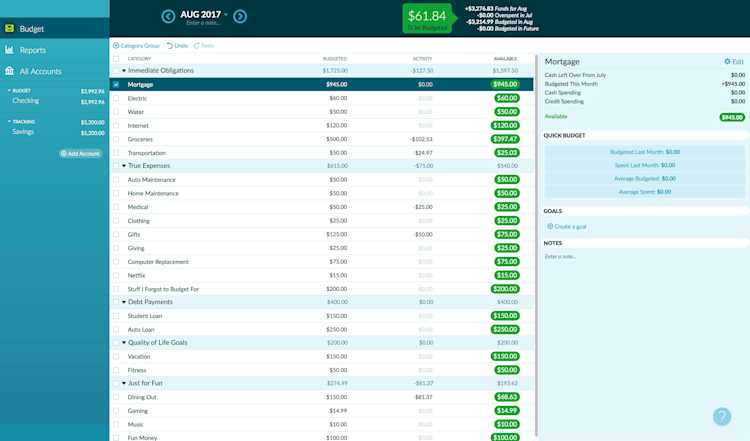Click the add Category Group plus icon

coord(116,45)
